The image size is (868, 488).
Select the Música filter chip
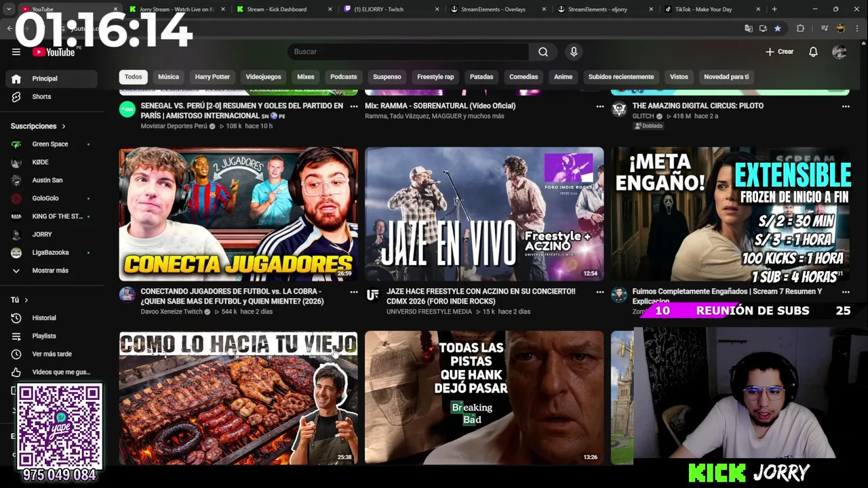pyautogui.click(x=168, y=77)
